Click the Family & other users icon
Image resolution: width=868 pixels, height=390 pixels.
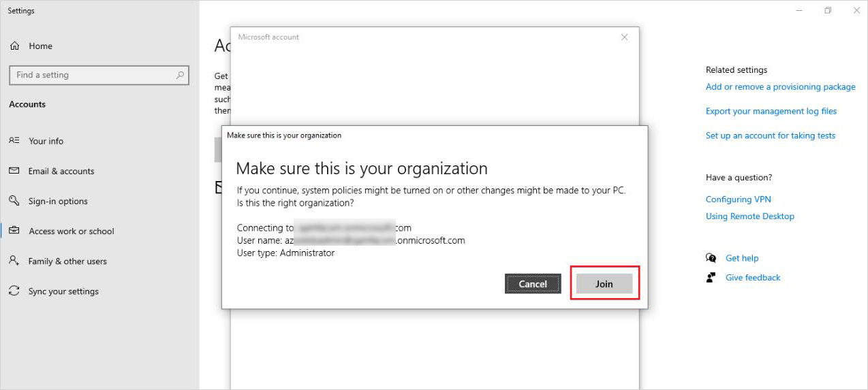[x=14, y=261]
